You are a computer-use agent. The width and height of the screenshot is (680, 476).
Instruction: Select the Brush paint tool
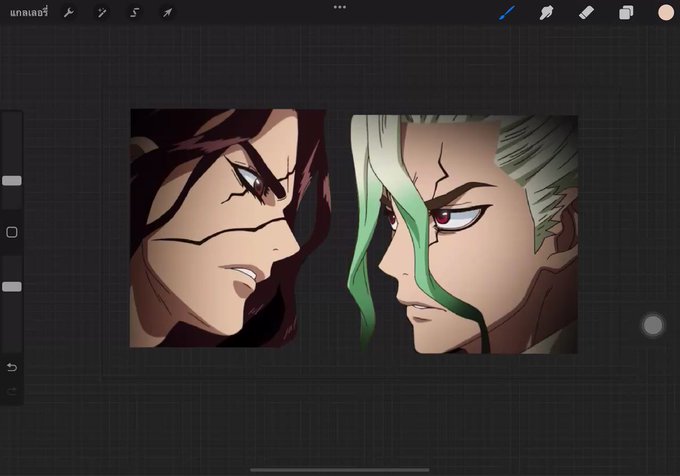(507, 13)
